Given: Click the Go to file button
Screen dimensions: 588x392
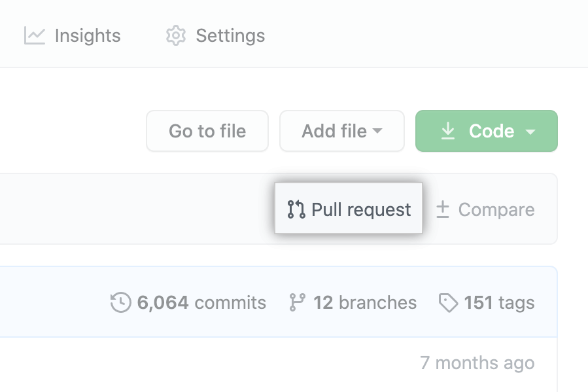Looking at the screenshot, I should tap(207, 131).
